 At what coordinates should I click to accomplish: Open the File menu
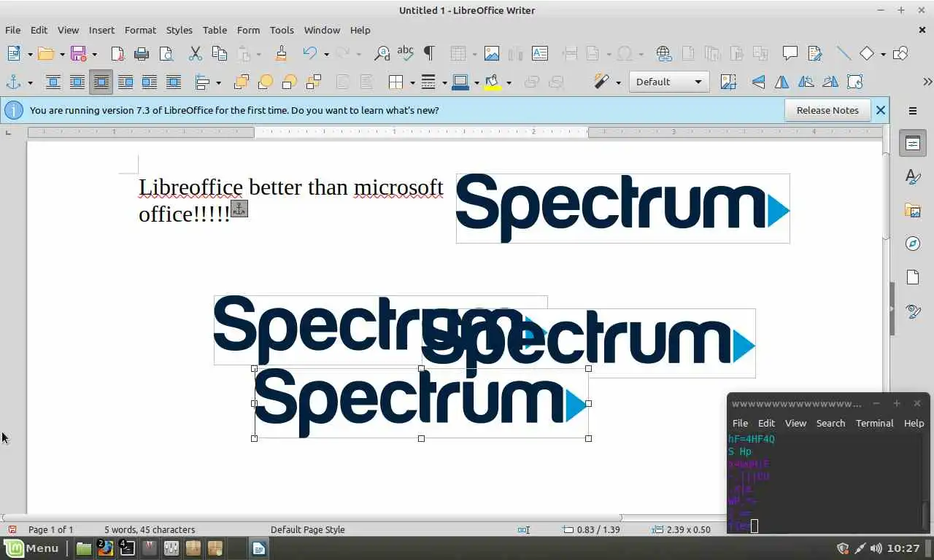click(13, 30)
